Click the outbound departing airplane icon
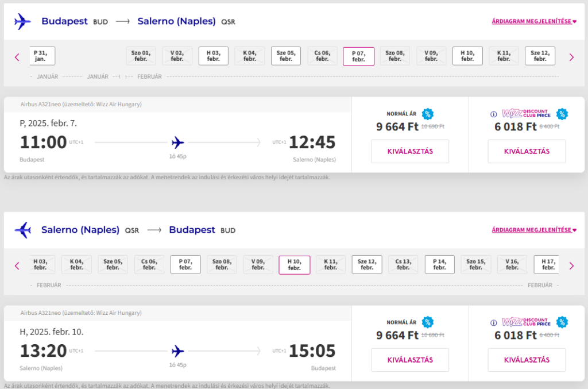Image resolution: width=588 pixels, height=389 pixels. [x=22, y=21]
